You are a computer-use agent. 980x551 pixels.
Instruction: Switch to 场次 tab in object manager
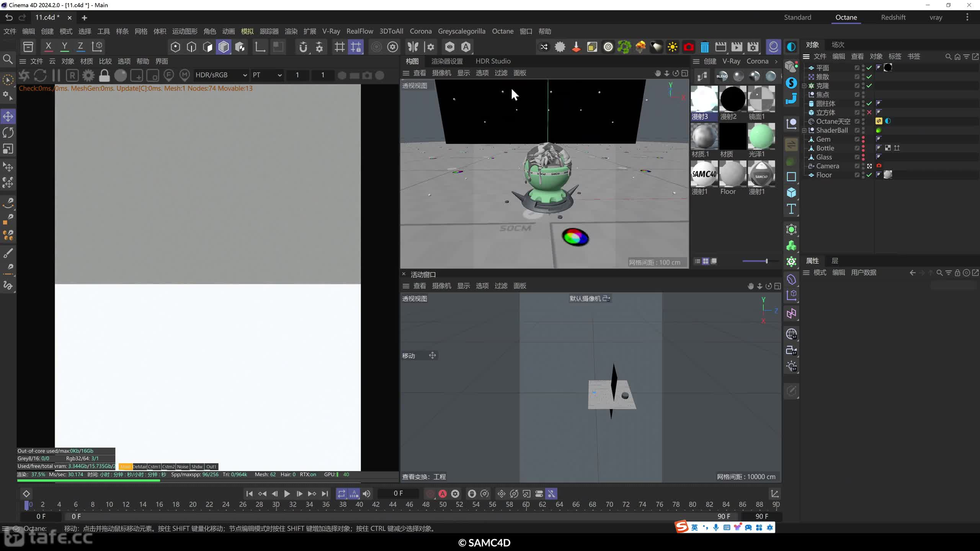pyautogui.click(x=838, y=45)
